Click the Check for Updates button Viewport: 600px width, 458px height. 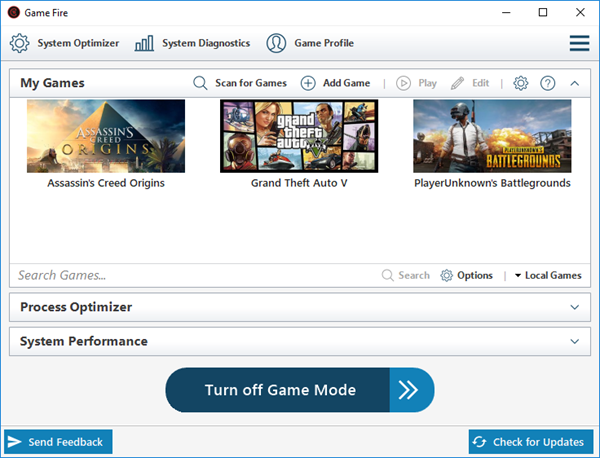[x=531, y=442]
